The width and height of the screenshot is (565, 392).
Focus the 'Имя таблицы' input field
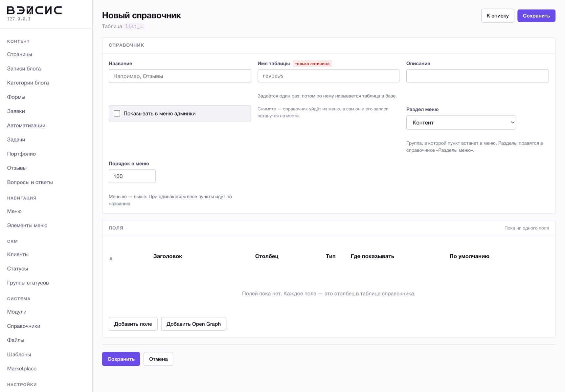click(x=328, y=76)
